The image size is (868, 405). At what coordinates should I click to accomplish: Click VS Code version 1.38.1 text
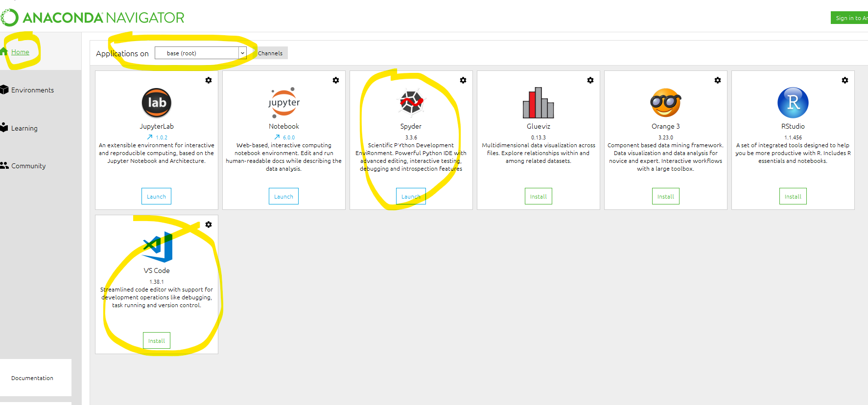pos(157,282)
